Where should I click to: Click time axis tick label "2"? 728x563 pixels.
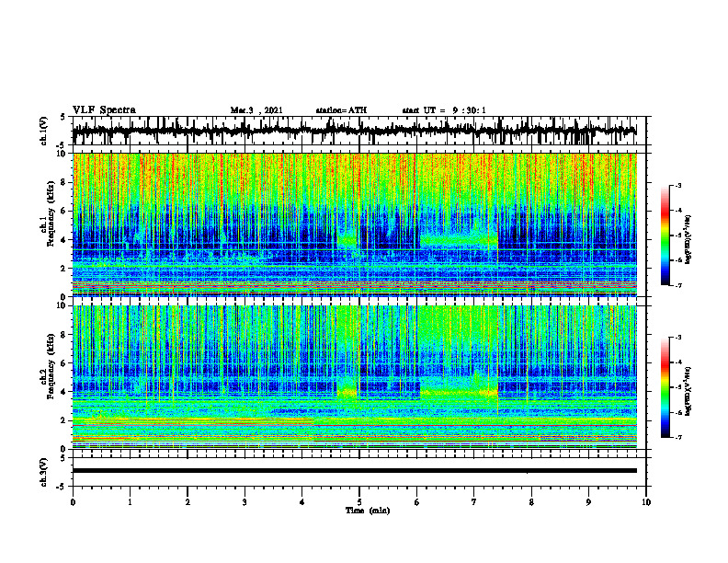pos(188,502)
